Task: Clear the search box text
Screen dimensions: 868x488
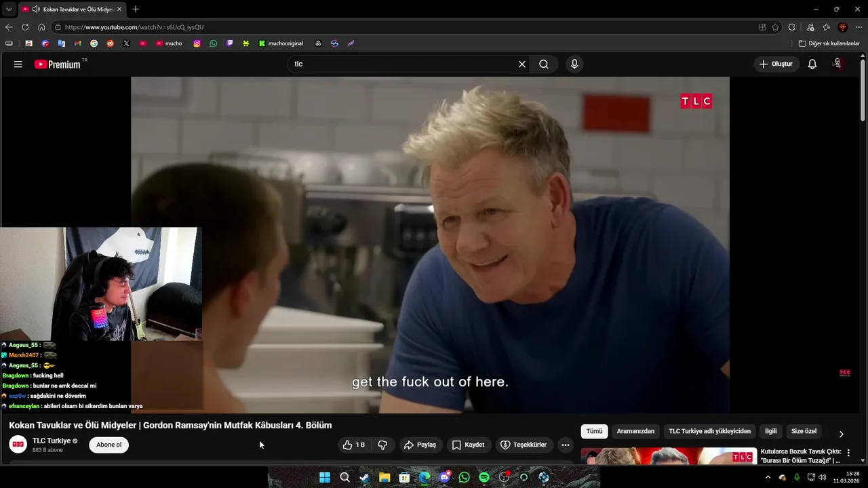Action: click(522, 64)
